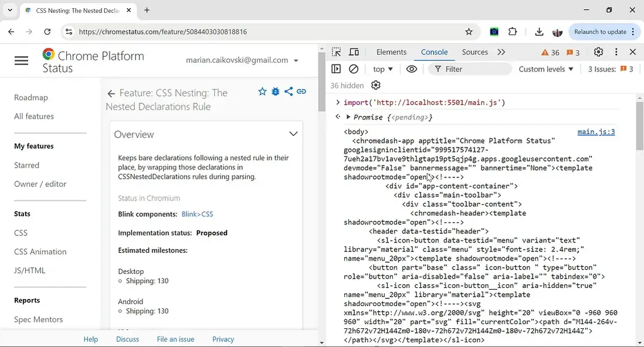This screenshot has height=347, width=644.
Task: Click the Discuss footer link
Action: tap(127, 339)
